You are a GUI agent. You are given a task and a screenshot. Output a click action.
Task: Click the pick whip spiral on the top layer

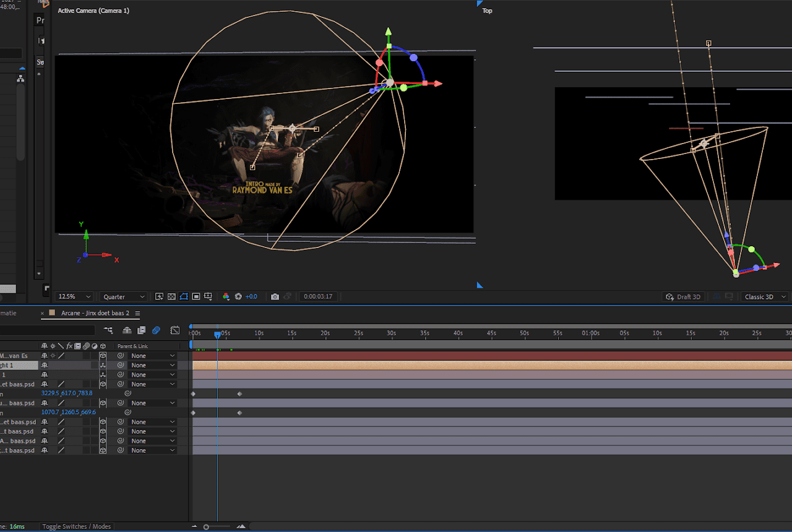pos(121,355)
